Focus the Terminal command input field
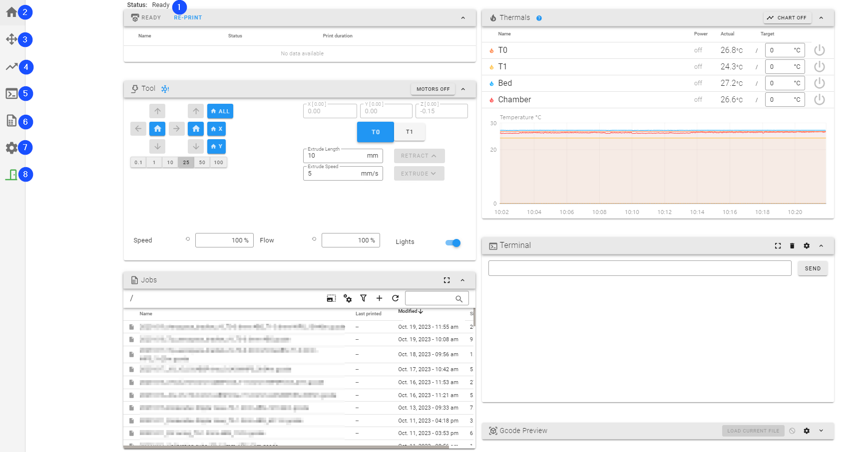Viewport: 868px width, 452px height. (x=640, y=268)
